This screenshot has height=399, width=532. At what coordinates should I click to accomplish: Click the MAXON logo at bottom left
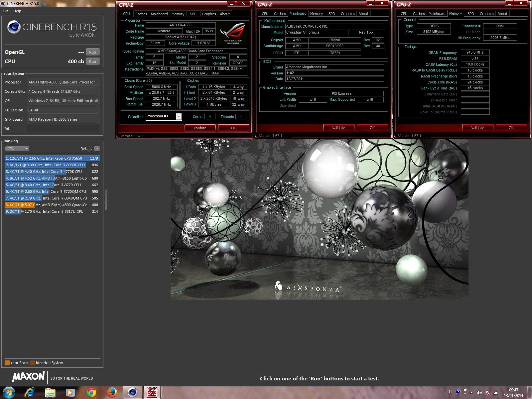[28, 376]
